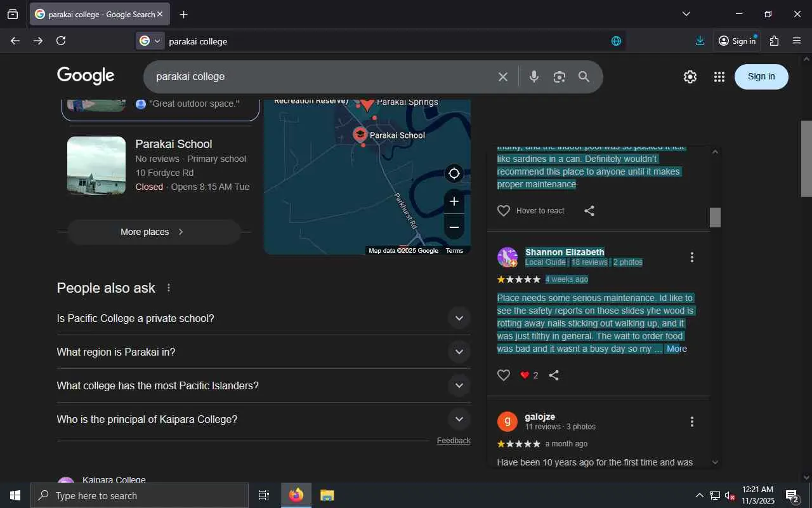Click the Windows taskbar search box
This screenshot has height=508, width=812.
[140, 495]
